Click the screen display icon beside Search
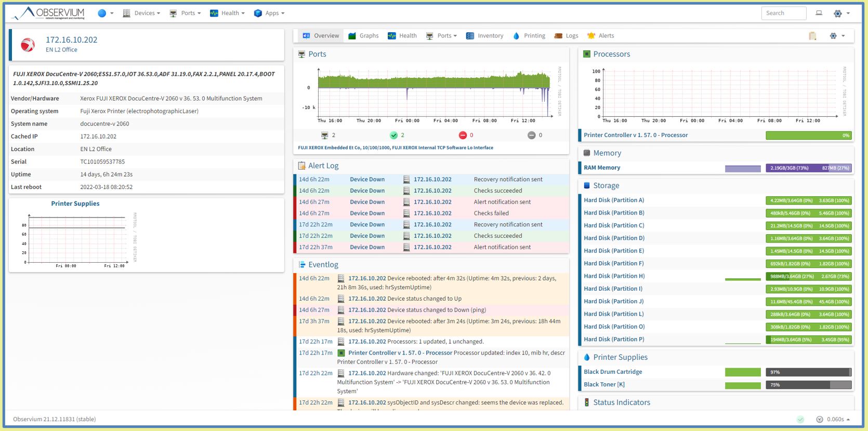 point(819,14)
